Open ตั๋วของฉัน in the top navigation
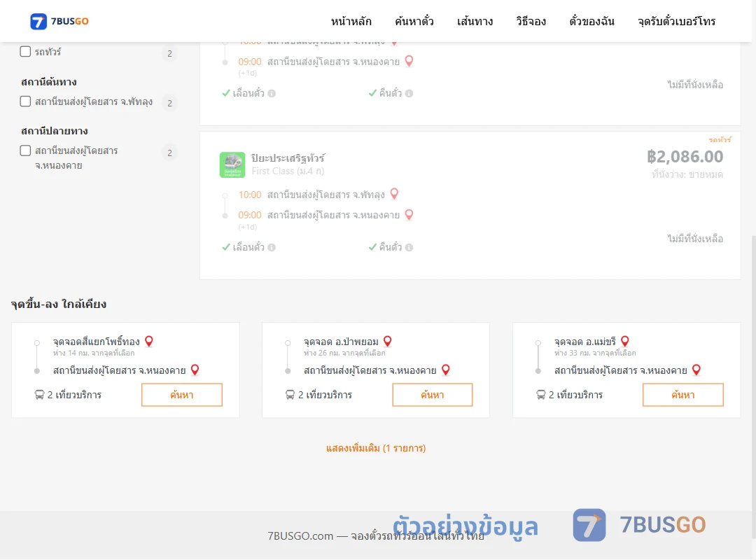The height and width of the screenshot is (560, 756). click(591, 21)
